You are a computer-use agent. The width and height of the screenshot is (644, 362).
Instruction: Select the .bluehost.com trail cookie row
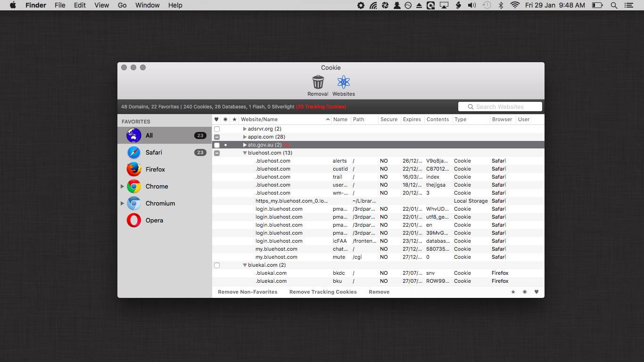(378, 177)
